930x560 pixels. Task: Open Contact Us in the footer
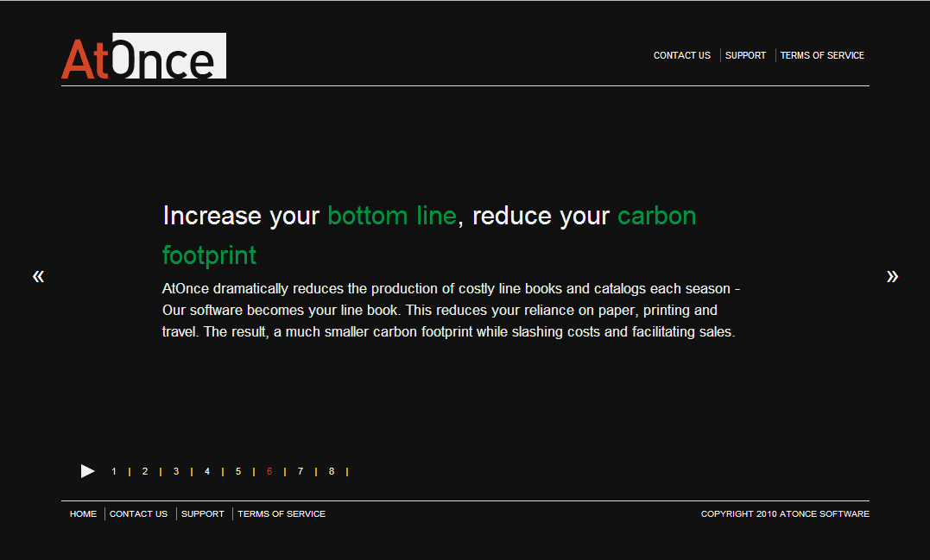(138, 513)
